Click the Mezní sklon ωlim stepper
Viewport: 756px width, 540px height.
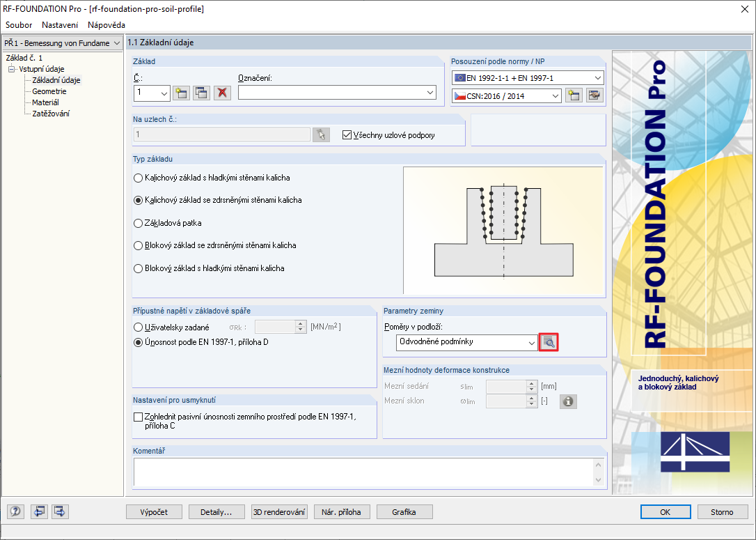[533, 401]
